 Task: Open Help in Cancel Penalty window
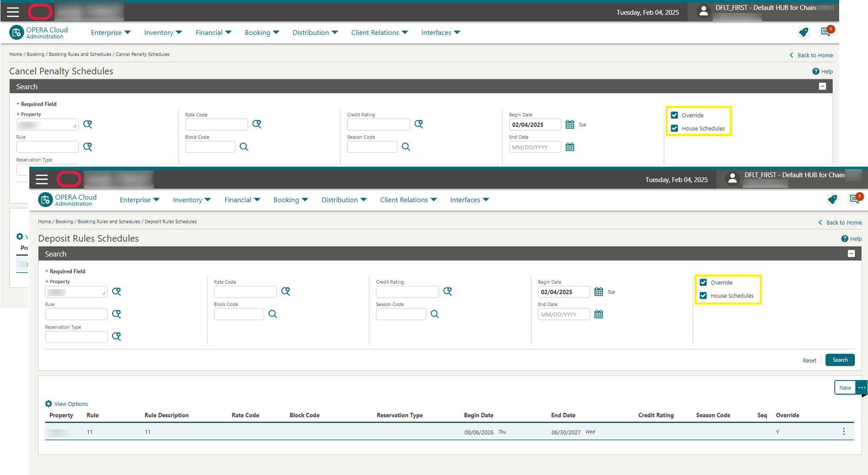pyautogui.click(x=822, y=72)
